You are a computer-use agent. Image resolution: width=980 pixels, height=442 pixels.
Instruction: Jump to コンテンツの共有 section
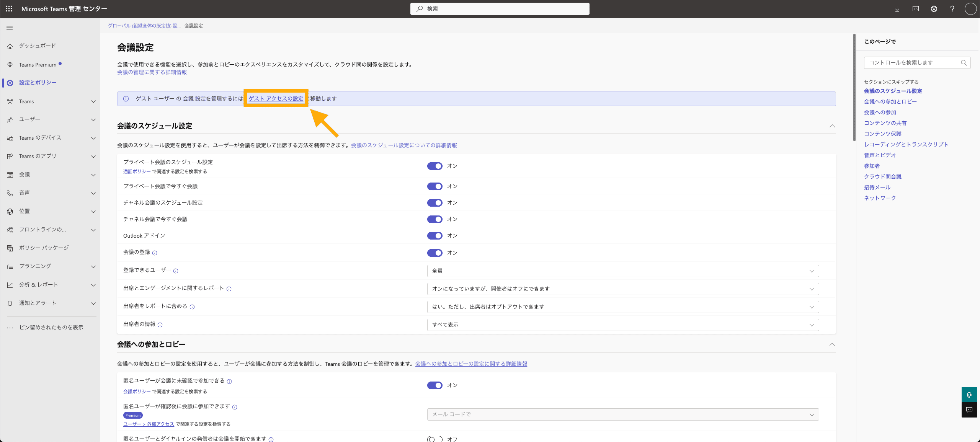pyautogui.click(x=885, y=123)
